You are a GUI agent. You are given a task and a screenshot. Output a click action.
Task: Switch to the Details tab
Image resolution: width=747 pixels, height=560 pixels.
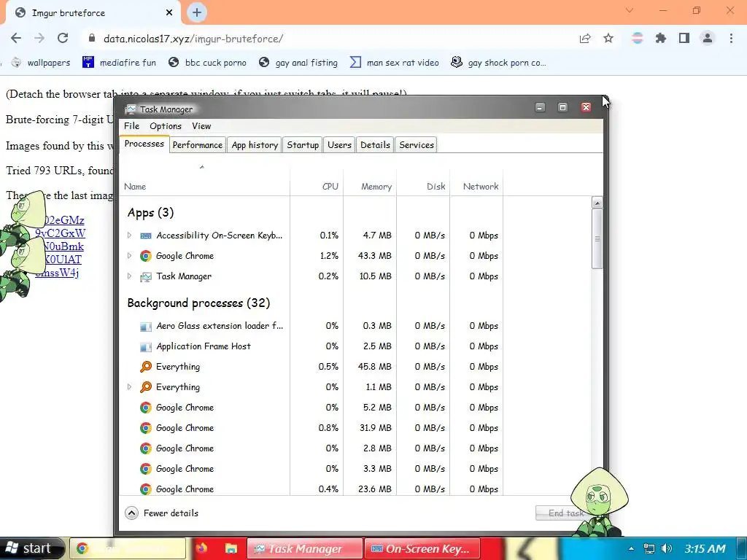375,145
